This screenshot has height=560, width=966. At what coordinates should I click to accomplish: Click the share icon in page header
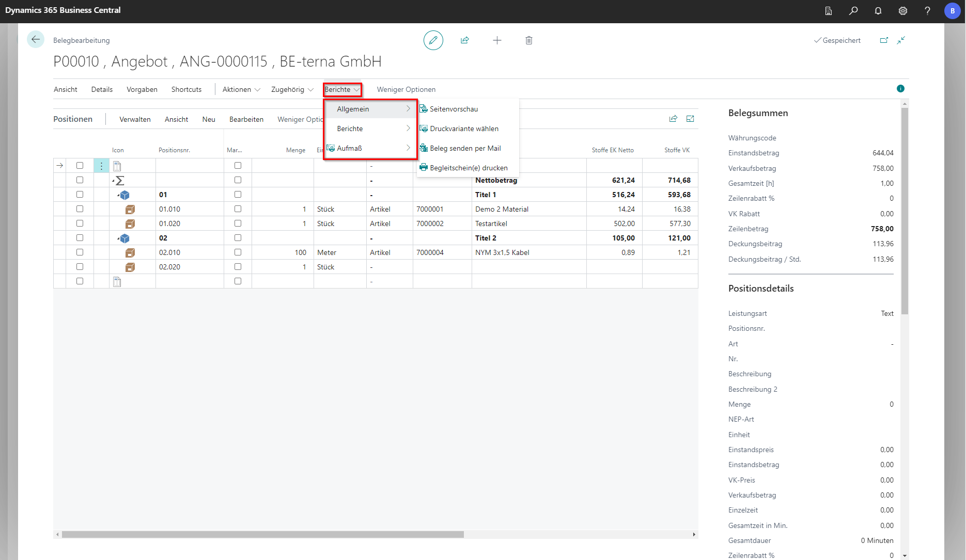point(465,40)
